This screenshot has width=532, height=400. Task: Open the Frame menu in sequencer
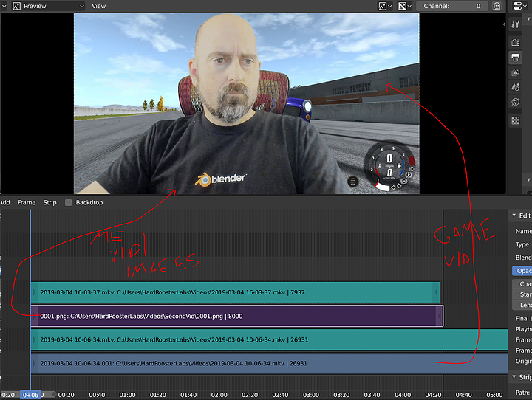coord(27,202)
